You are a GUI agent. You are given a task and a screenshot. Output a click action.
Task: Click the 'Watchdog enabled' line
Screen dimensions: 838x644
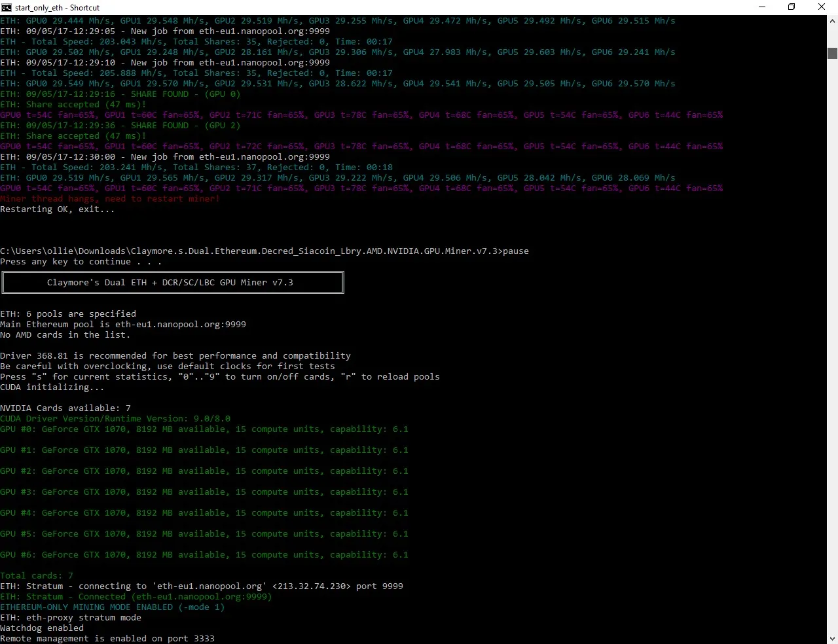click(42, 628)
